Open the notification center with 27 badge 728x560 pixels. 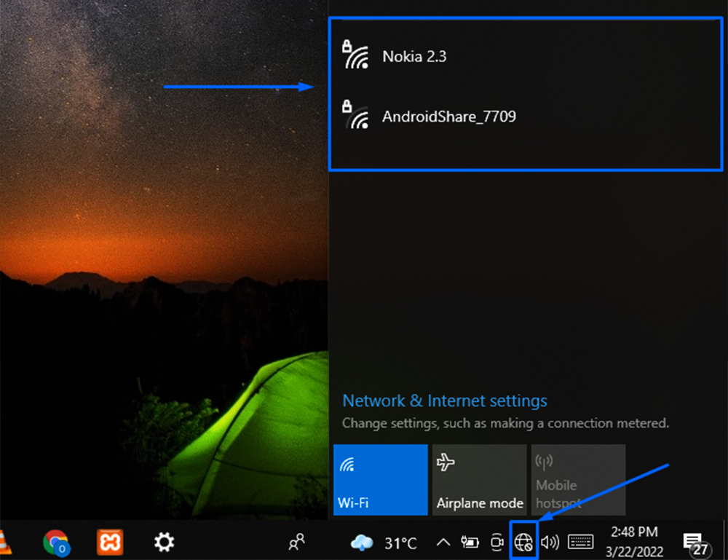point(694,542)
